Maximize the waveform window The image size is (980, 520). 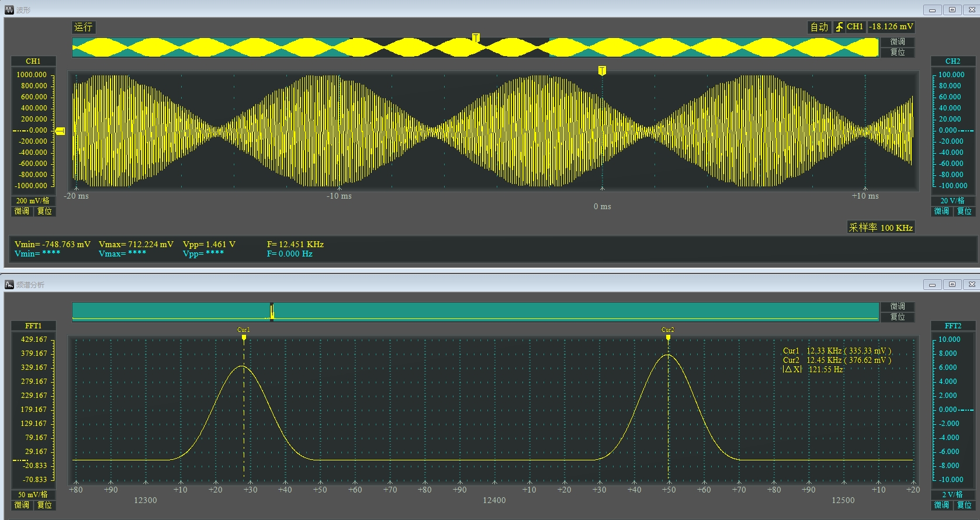tap(952, 10)
